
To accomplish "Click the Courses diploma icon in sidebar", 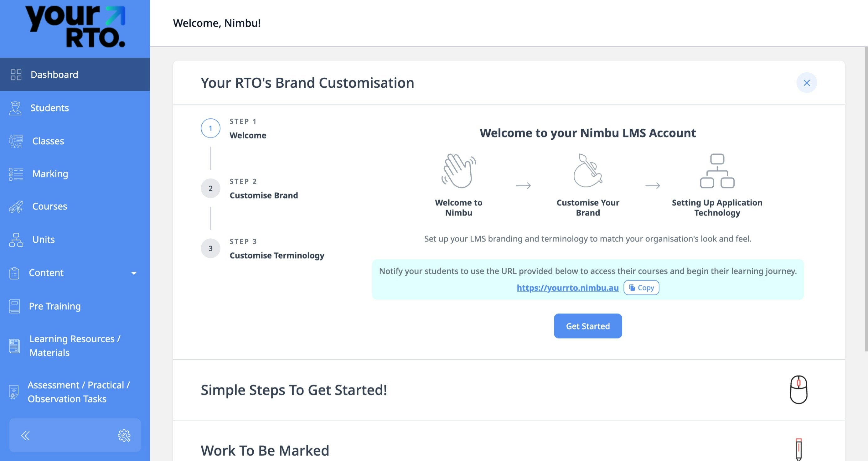I will (x=16, y=206).
